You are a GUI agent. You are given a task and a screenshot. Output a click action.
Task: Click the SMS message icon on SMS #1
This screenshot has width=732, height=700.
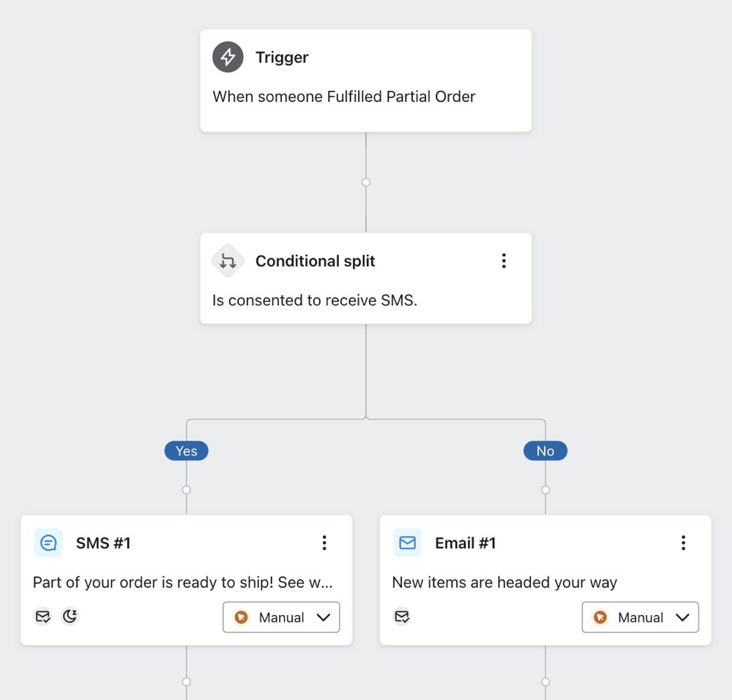pos(48,543)
